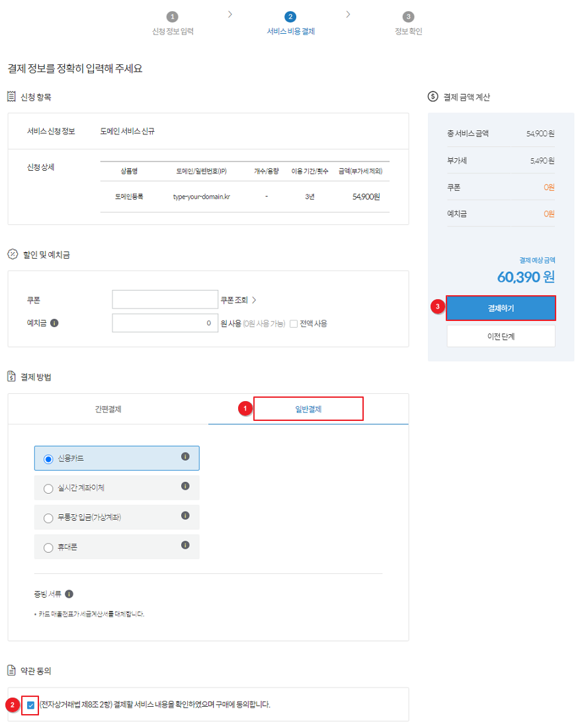Click info icon on 무통장 입금 option
582x728 pixels.
pos(185,516)
